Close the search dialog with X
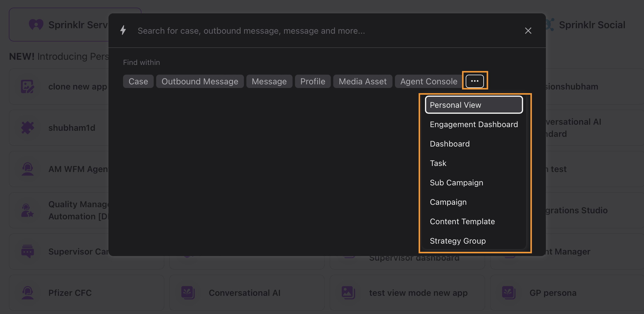This screenshot has height=314, width=644. [x=528, y=31]
